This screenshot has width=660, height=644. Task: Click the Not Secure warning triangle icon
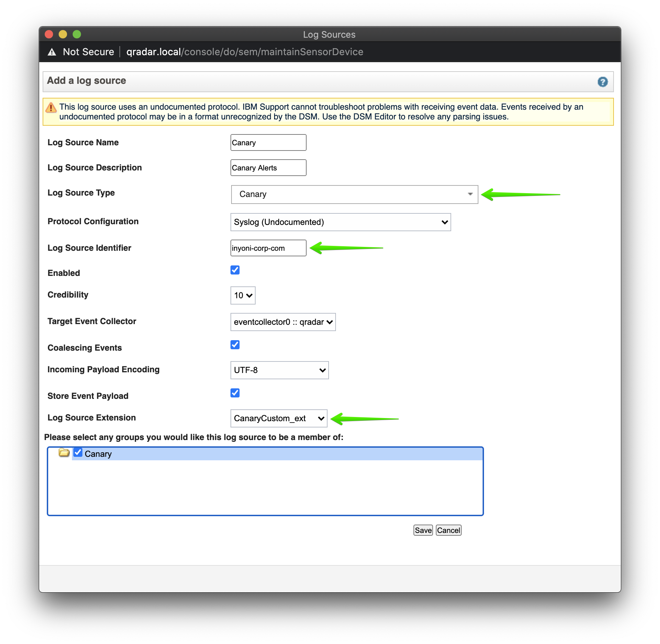52,52
